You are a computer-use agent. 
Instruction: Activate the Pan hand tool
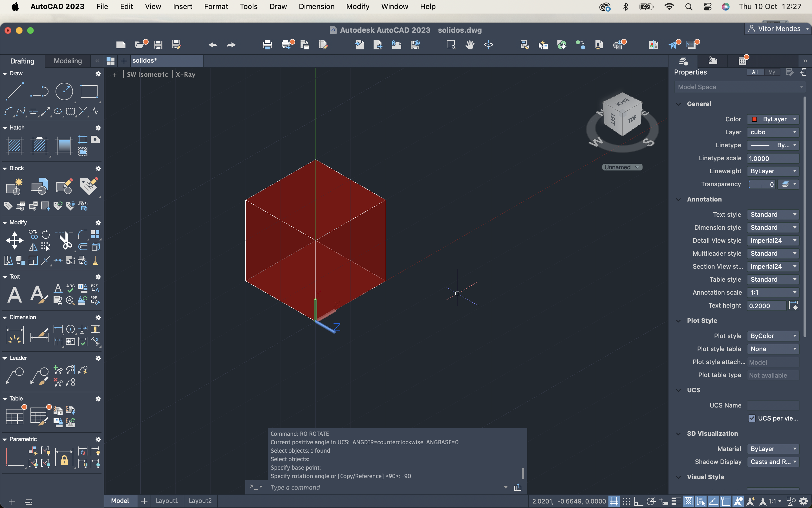pyautogui.click(x=470, y=45)
